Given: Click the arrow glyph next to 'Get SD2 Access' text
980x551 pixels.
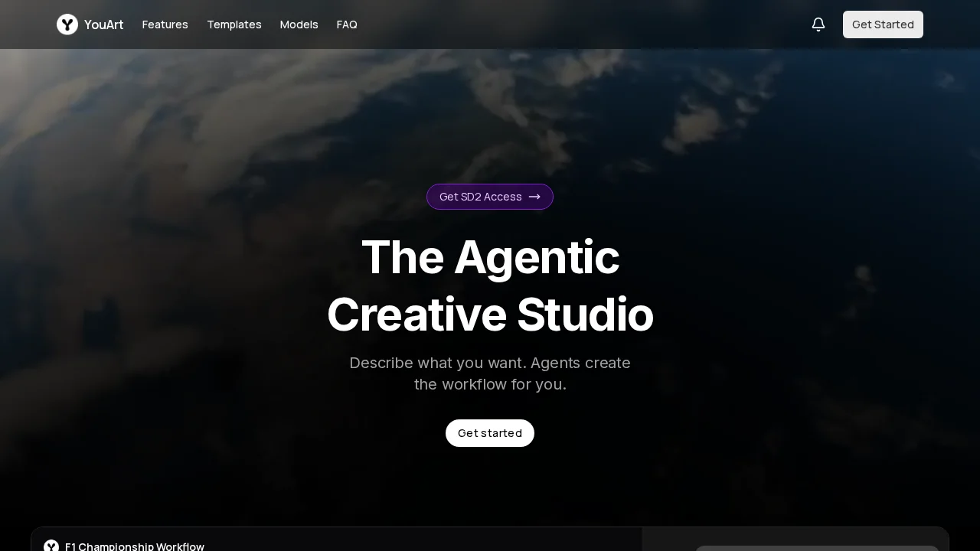Looking at the screenshot, I should tap(534, 197).
